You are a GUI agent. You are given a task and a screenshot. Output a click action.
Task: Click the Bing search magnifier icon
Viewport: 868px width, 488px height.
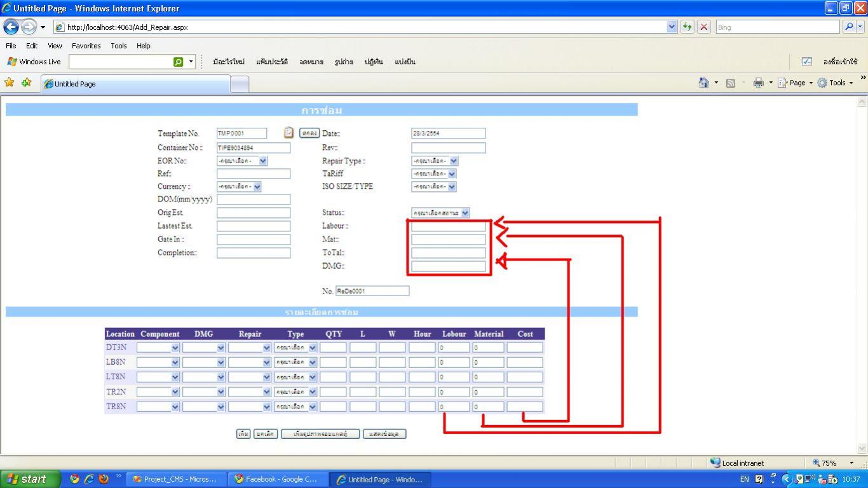click(x=849, y=27)
